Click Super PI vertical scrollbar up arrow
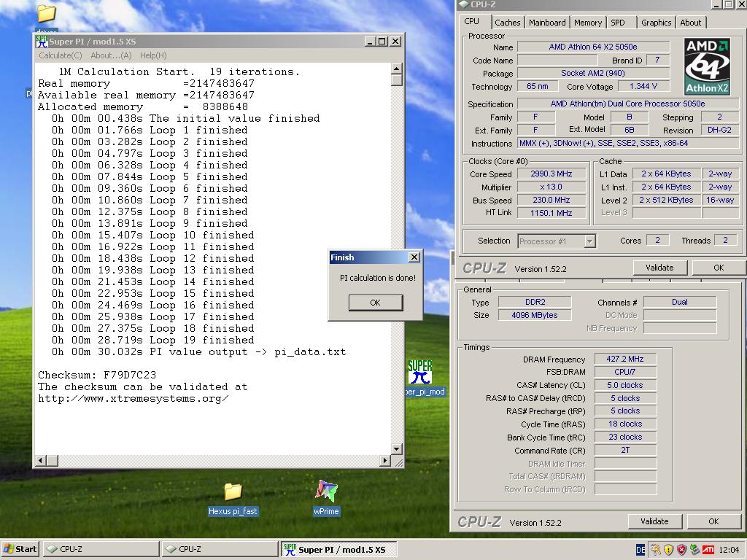Image resolution: width=747 pixels, height=560 pixels. pos(396,69)
